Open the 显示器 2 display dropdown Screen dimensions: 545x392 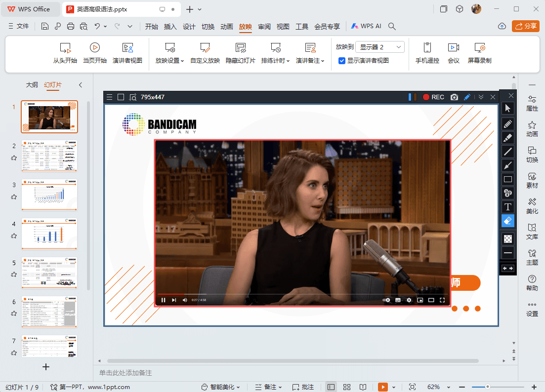pyautogui.click(x=379, y=47)
